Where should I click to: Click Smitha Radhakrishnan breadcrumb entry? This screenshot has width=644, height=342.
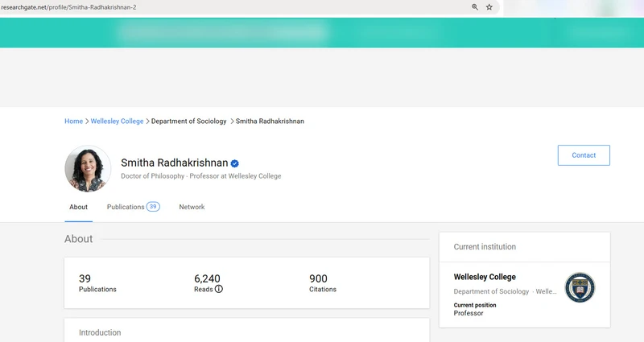[270, 122]
